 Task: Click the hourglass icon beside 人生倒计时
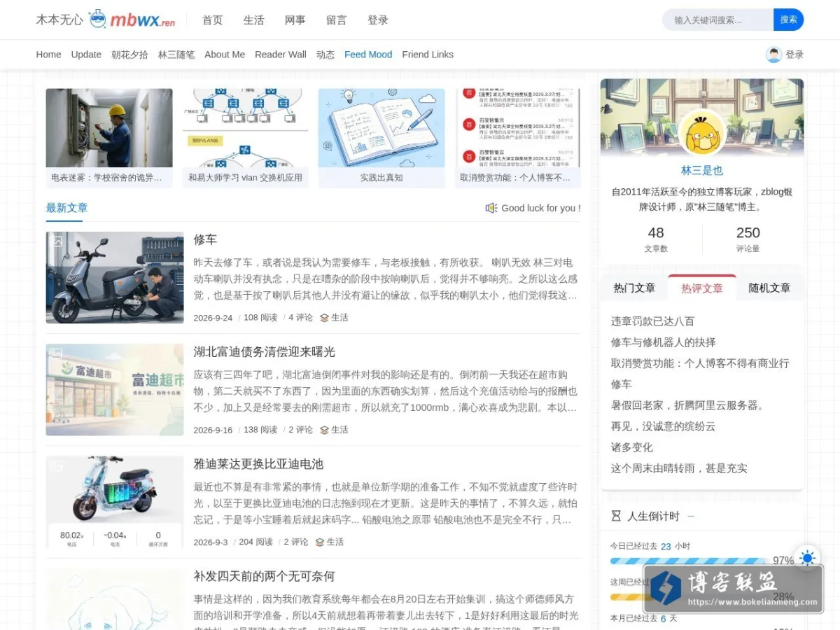616,516
